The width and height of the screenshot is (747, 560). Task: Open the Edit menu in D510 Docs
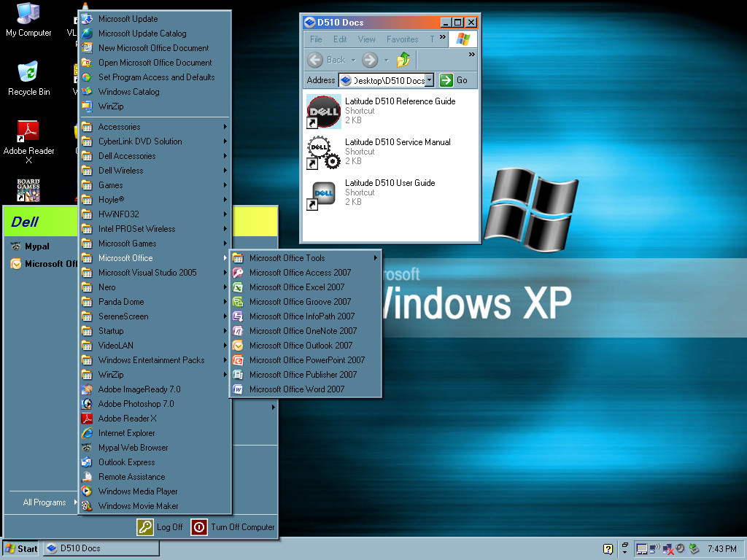[x=340, y=39]
